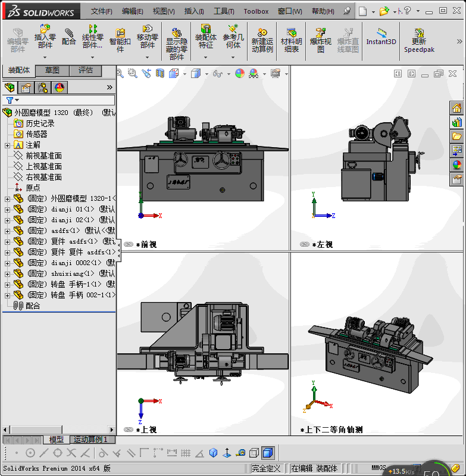Open Insert (插入) menu

194,11
